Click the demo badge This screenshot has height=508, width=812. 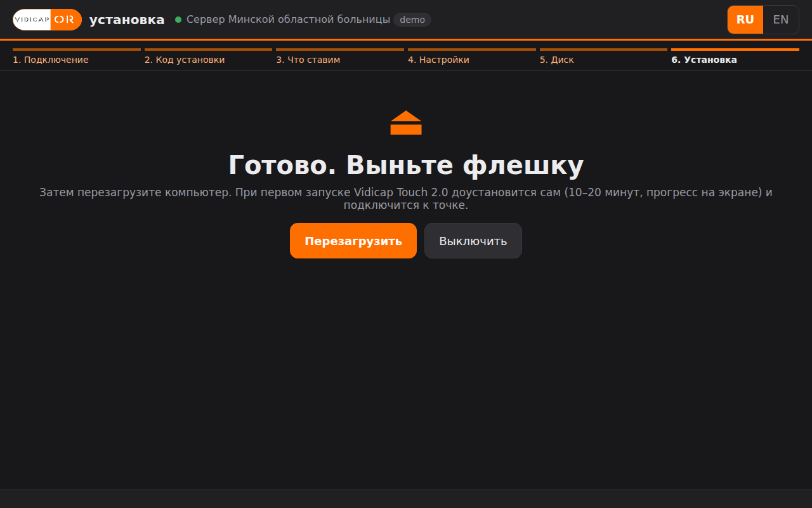point(412,20)
